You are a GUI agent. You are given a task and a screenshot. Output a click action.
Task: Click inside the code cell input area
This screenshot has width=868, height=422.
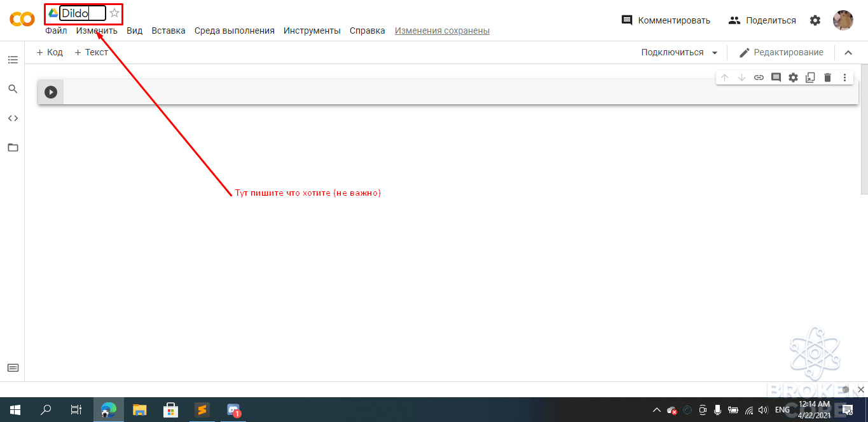tap(461, 92)
